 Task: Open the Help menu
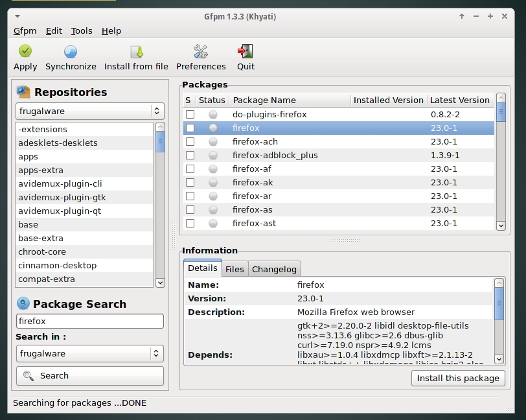[x=111, y=31]
